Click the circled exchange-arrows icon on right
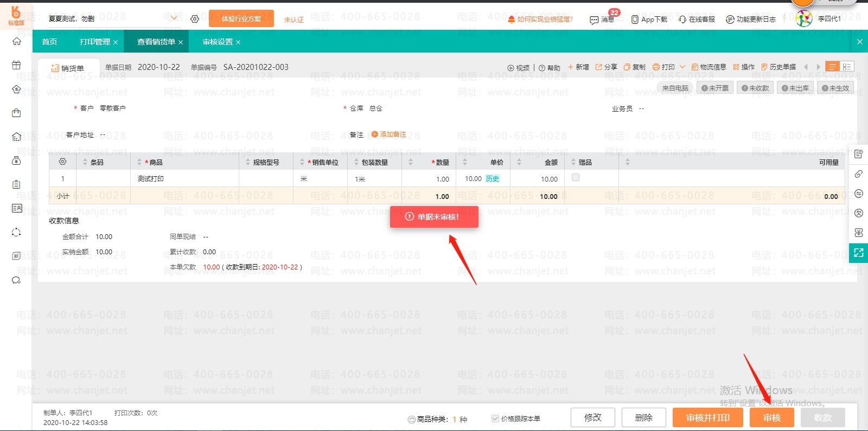This screenshot has height=431, width=868. tap(858, 194)
